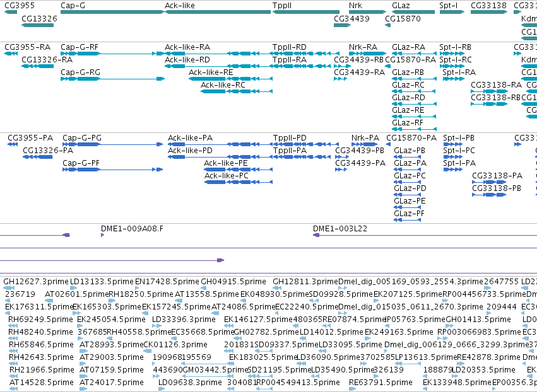Select the Ack-like gene feature
The image size is (537, 392).
[218, 12]
